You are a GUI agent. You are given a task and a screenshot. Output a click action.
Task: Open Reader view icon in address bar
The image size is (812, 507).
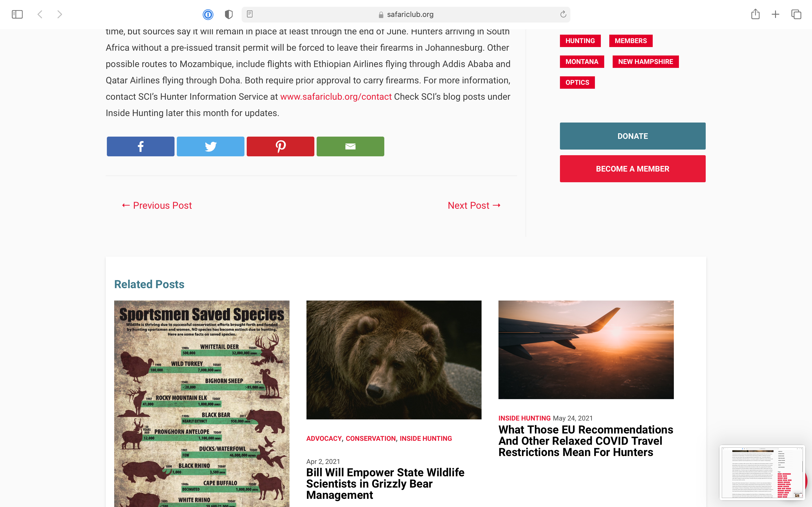[x=250, y=14]
